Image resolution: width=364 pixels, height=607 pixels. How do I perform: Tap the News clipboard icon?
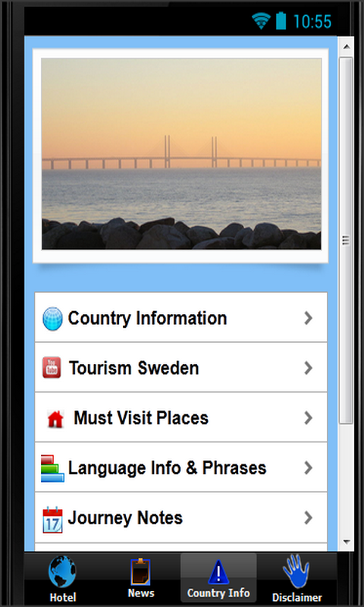(x=140, y=572)
